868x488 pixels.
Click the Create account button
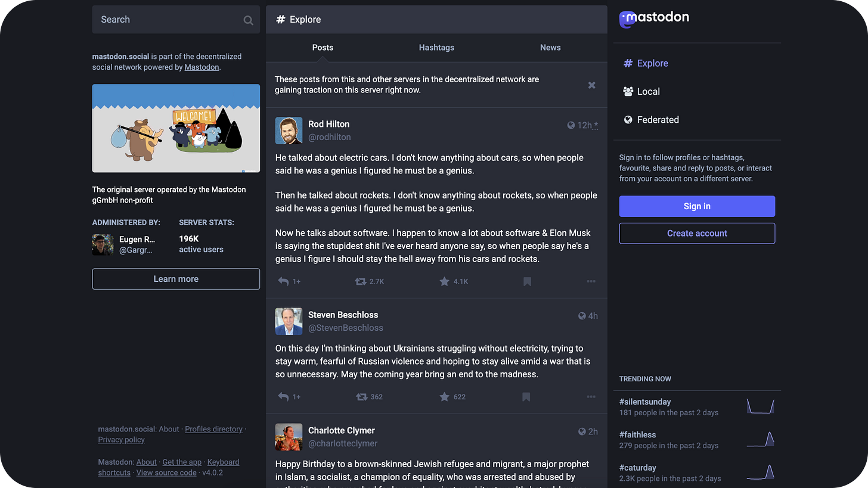tap(696, 233)
